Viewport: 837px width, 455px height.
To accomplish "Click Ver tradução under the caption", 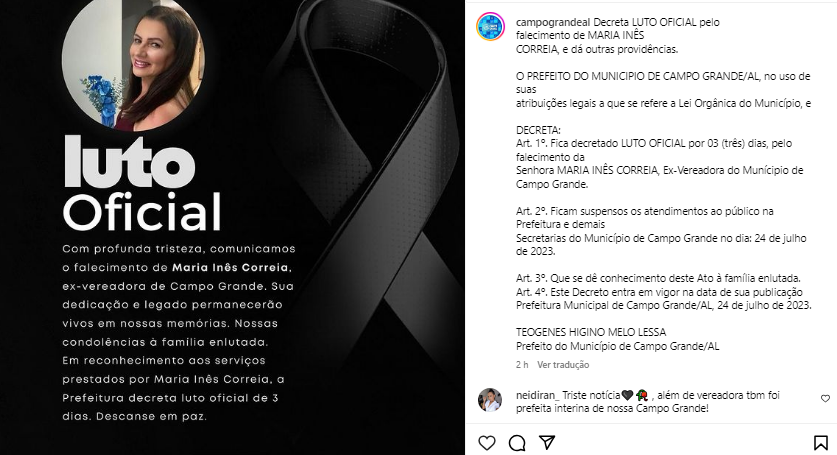I will (563, 365).
